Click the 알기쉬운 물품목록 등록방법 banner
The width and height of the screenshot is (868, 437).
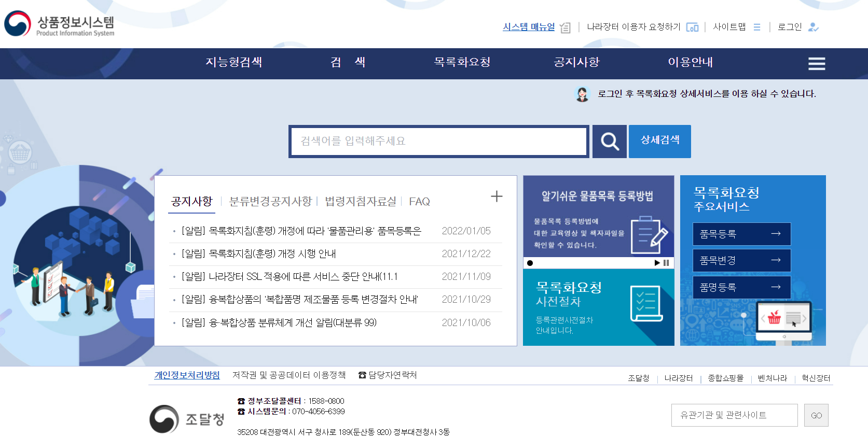598,216
